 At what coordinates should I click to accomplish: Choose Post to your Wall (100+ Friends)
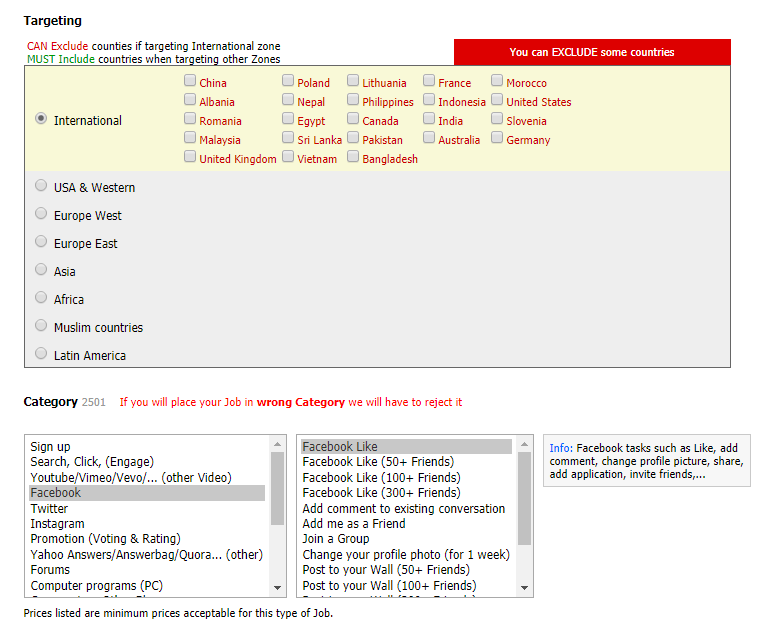[407, 585]
